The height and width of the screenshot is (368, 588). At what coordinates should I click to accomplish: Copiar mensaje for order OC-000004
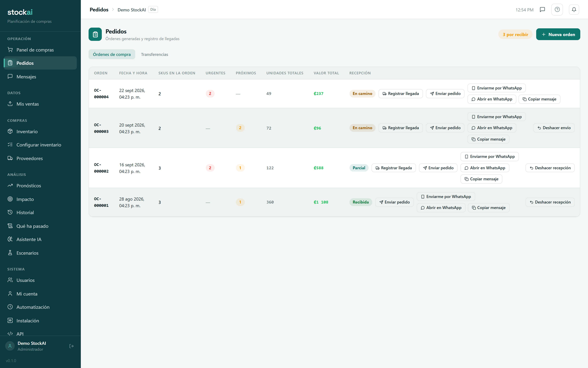click(x=539, y=99)
